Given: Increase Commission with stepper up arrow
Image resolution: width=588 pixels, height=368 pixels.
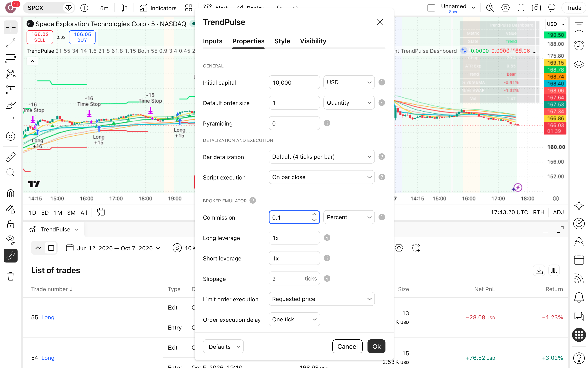Looking at the screenshot, I should click(314, 214).
